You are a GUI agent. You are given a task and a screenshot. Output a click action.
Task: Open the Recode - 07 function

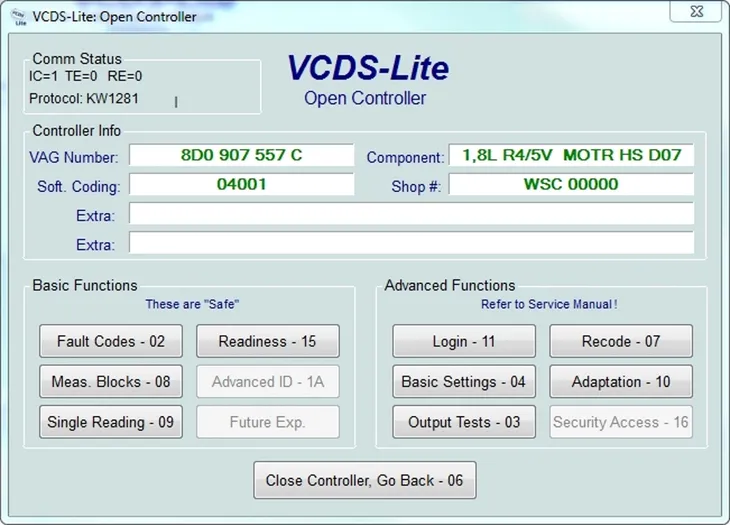pos(620,341)
